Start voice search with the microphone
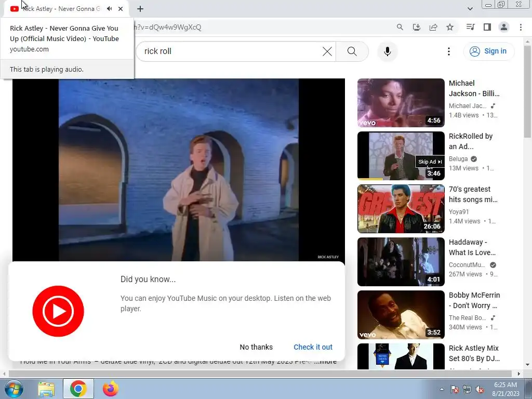 pos(387,51)
